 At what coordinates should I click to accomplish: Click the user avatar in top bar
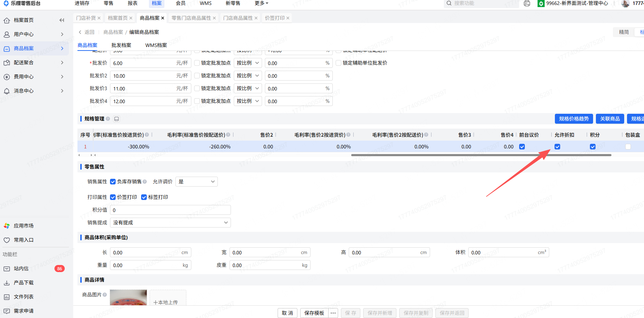pyautogui.click(x=625, y=3)
